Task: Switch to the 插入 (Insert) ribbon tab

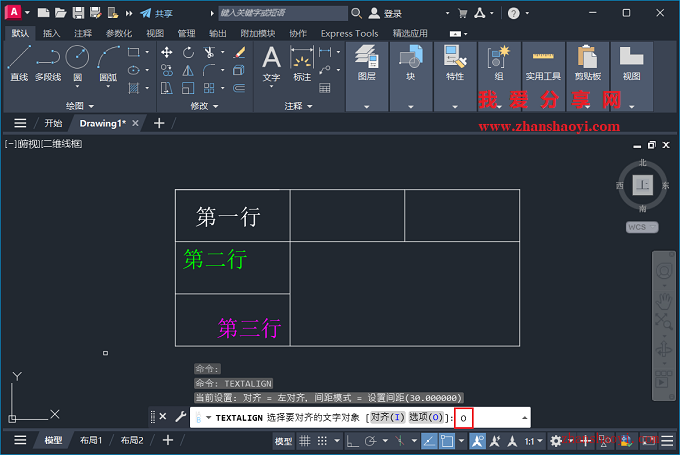Action: [x=51, y=33]
